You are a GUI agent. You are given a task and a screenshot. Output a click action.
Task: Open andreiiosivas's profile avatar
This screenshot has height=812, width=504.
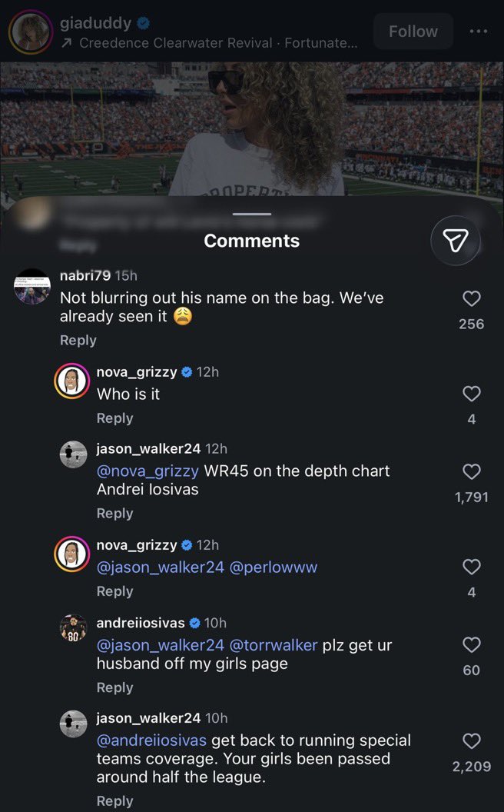point(73,627)
